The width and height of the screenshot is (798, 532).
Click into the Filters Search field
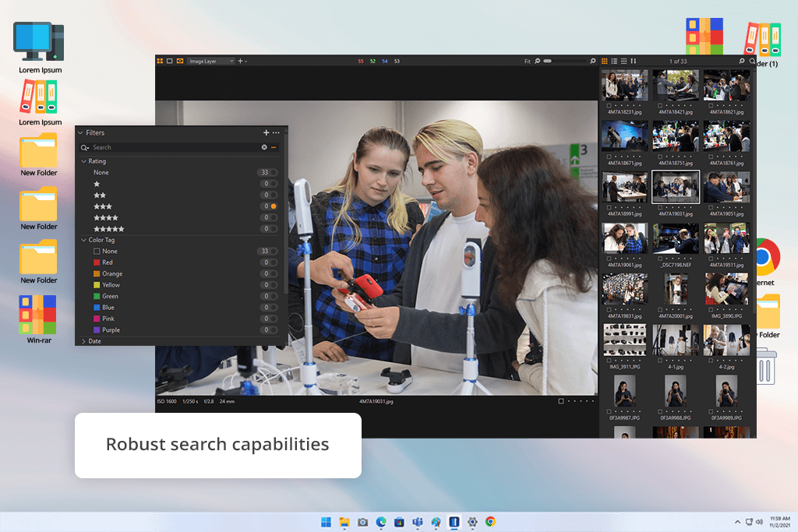click(175, 147)
